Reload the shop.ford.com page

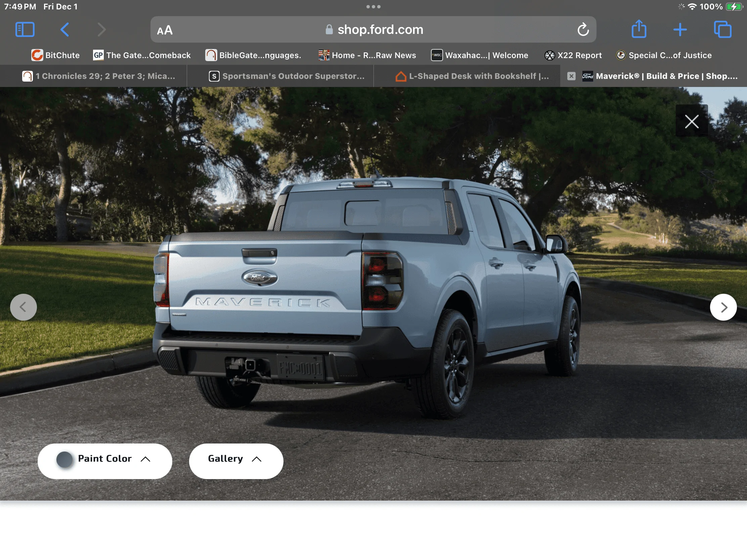(x=583, y=30)
